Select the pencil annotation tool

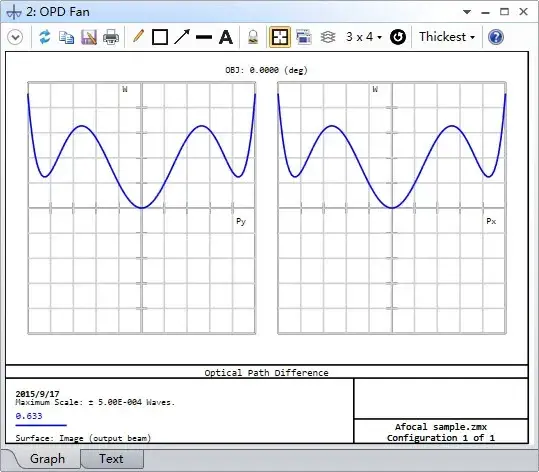(138, 36)
